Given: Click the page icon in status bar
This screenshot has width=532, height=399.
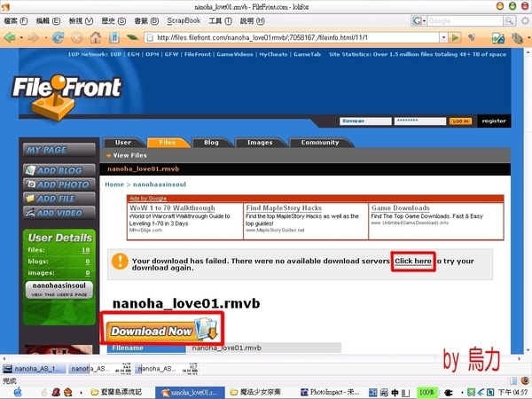Looking at the screenshot, I should click(x=513, y=380).
